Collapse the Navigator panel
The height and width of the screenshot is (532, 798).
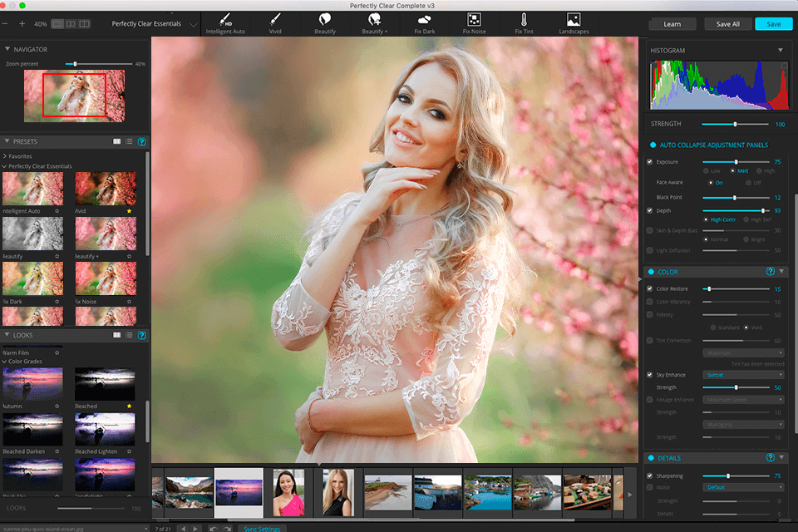click(x=7, y=49)
